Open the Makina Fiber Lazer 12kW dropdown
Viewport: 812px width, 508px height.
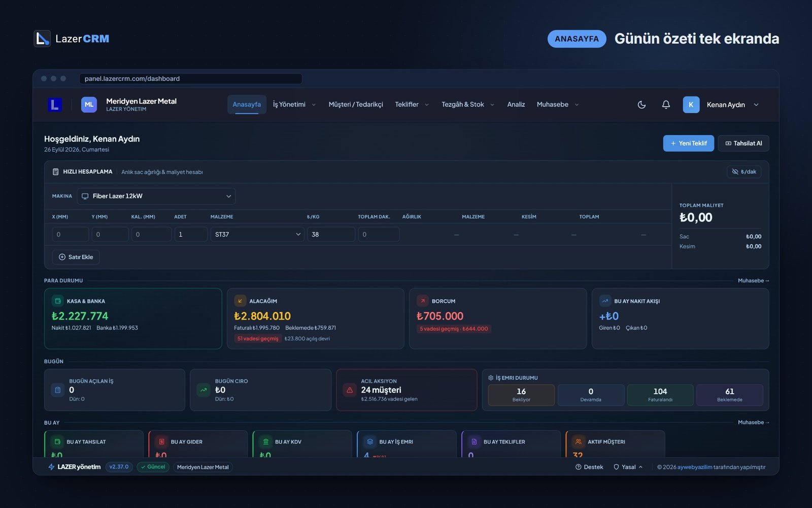(156, 196)
